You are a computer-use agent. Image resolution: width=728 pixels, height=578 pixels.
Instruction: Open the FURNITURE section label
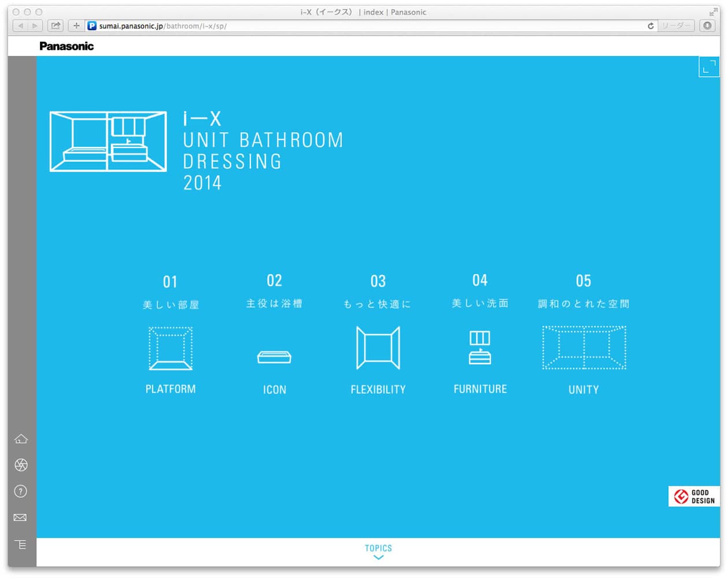tap(481, 390)
